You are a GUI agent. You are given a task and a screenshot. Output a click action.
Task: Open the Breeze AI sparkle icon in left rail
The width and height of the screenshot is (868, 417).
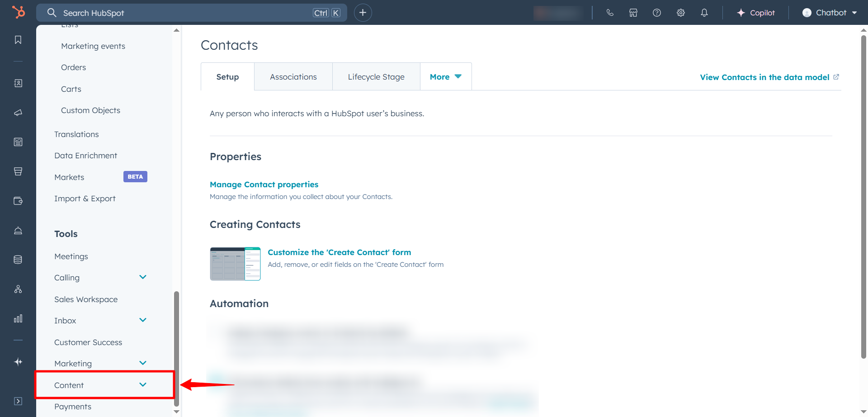coord(18,362)
